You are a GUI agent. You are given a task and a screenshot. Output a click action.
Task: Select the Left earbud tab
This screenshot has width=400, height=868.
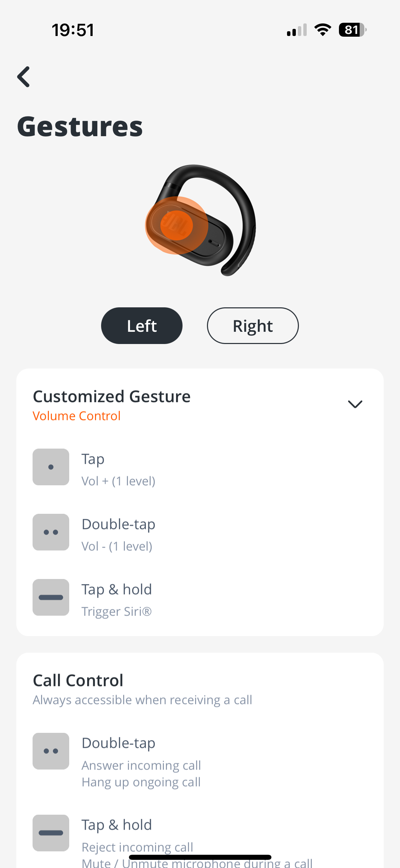click(x=142, y=326)
